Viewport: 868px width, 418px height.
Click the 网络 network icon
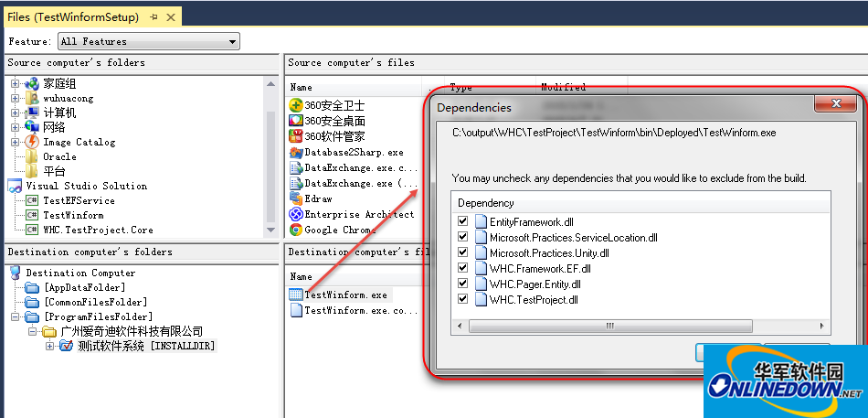point(33,127)
